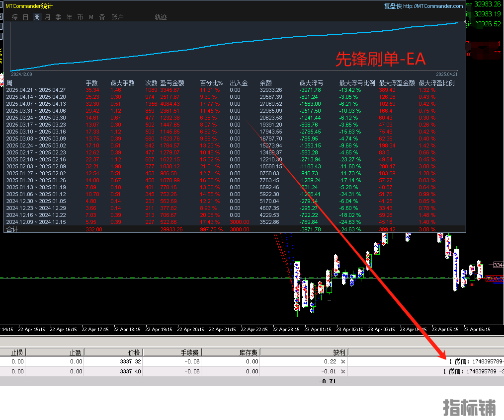Close the order with 0.22 profit
This screenshot has height=420, width=504.
[x=343, y=361]
